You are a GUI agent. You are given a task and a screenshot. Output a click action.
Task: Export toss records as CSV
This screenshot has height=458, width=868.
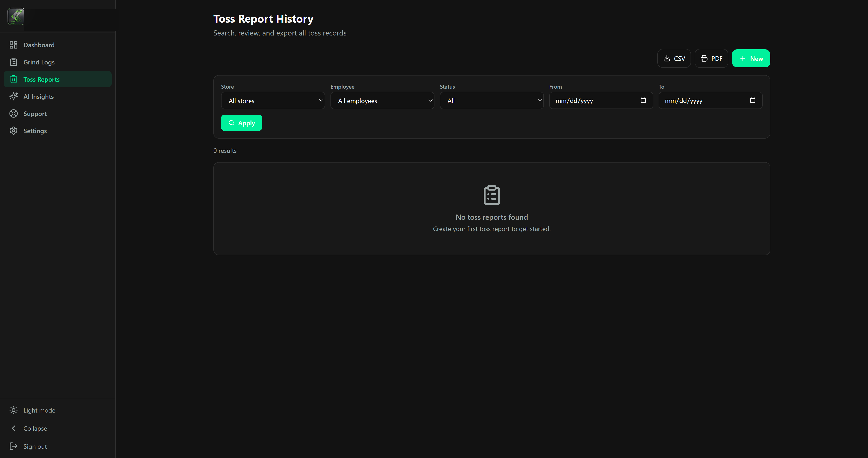(674, 58)
